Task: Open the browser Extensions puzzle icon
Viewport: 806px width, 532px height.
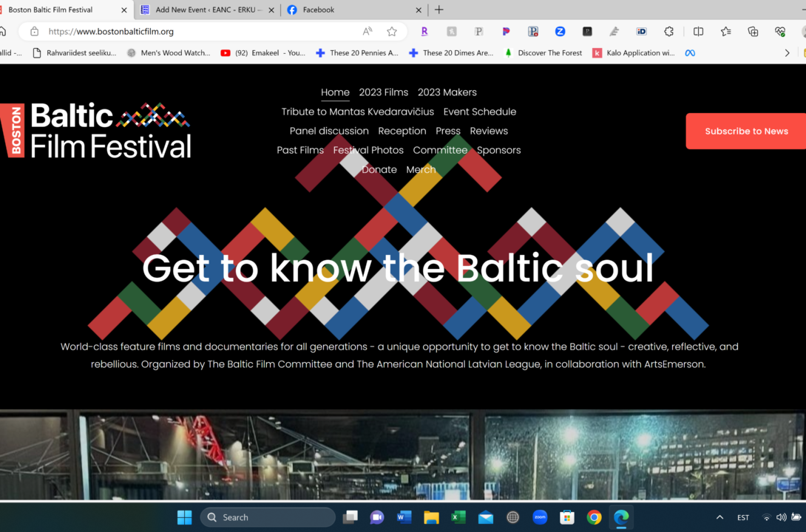Action: tap(668, 32)
